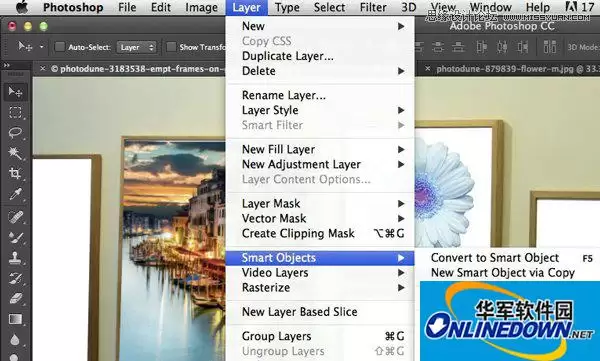Toggle Show Transform Controls checkbox
Image resolution: width=600 pixels, height=361 pixels.
click(x=171, y=47)
